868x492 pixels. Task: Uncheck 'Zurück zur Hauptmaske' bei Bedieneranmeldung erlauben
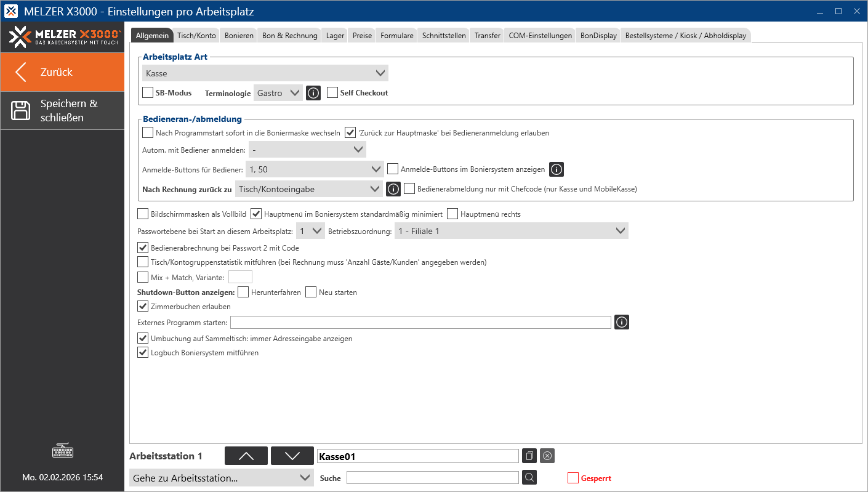pos(350,132)
